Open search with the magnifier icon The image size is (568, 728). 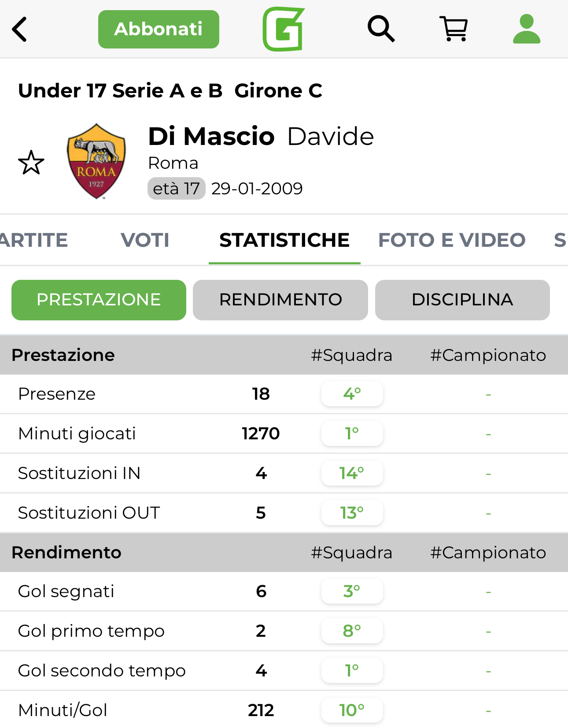coord(381,29)
